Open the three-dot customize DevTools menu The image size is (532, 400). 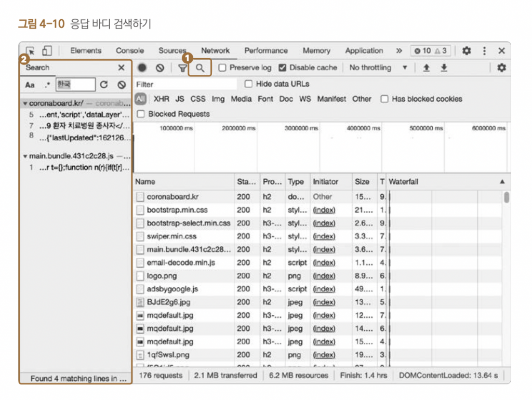(484, 51)
